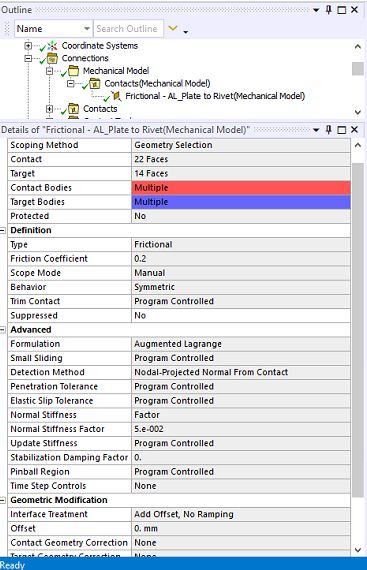The image size is (367, 570).
Task: Maximize the Details panel
Action: (342, 130)
